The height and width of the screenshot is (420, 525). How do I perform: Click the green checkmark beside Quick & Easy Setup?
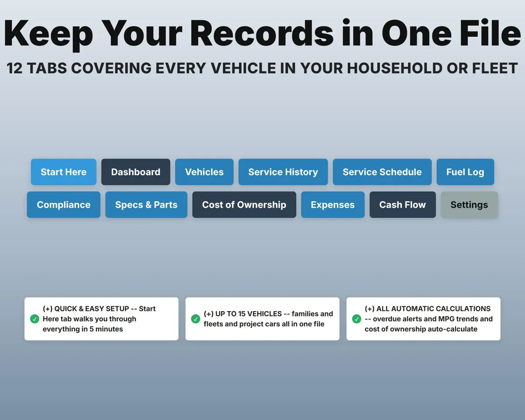[35, 319]
